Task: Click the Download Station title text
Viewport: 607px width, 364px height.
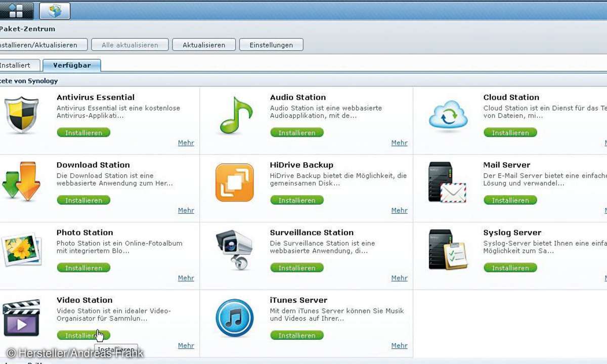Action: point(93,165)
